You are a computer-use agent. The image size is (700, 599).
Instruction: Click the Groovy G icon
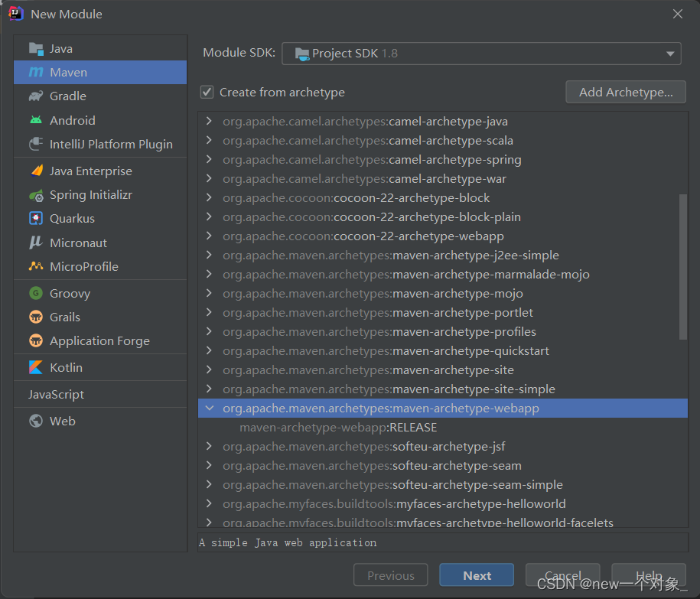tap(36, 293)
